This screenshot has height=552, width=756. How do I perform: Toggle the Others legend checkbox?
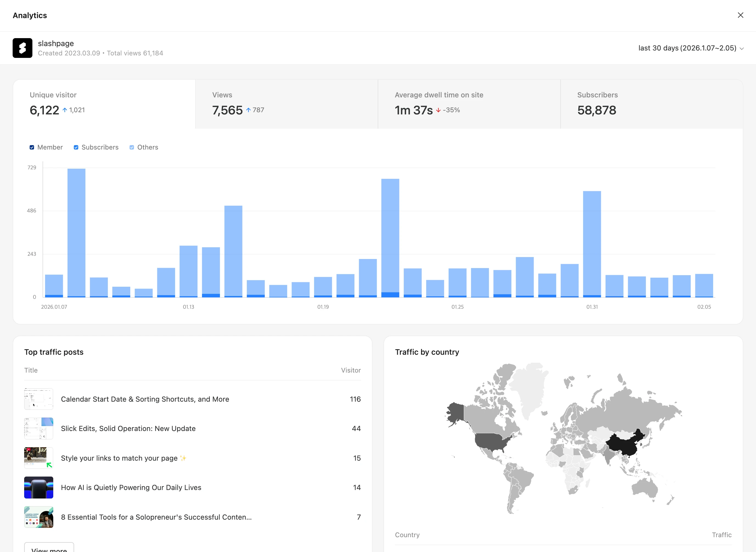tap(132, 147)
